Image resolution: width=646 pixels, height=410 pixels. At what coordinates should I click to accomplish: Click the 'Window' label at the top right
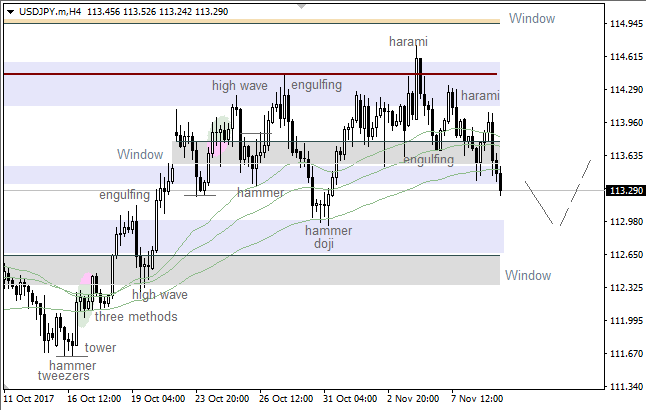click(x=531, y=19)
